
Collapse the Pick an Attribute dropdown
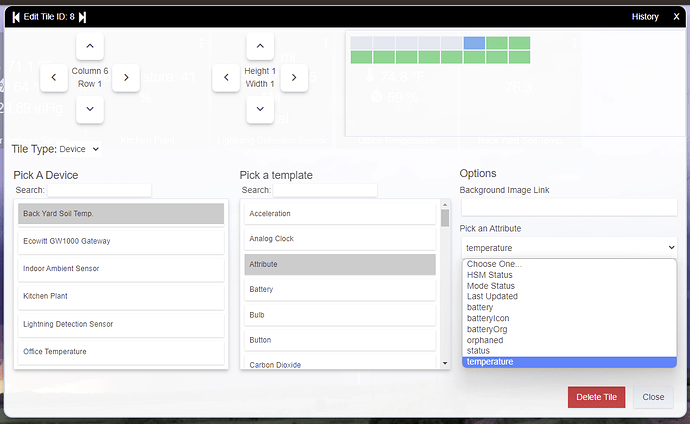tap(569, 246)
